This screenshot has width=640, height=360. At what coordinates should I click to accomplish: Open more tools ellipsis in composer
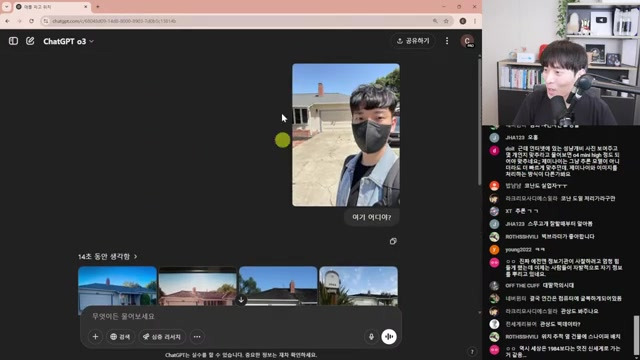pos(197,337)
